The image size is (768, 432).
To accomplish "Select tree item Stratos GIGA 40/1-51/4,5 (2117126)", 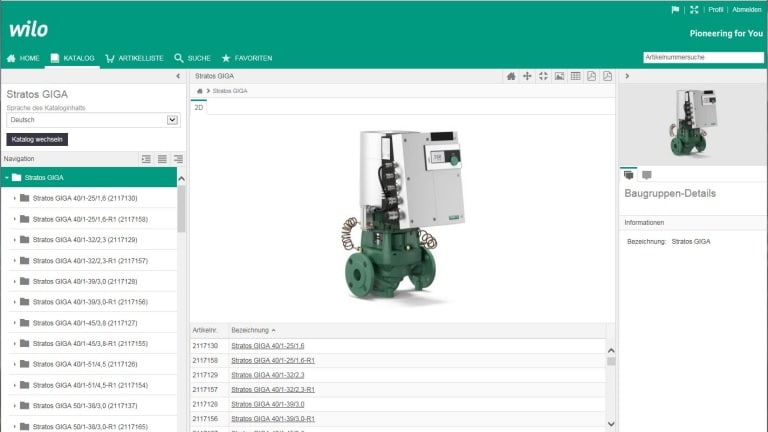I will pyautogui.click(x=85, y=364).
